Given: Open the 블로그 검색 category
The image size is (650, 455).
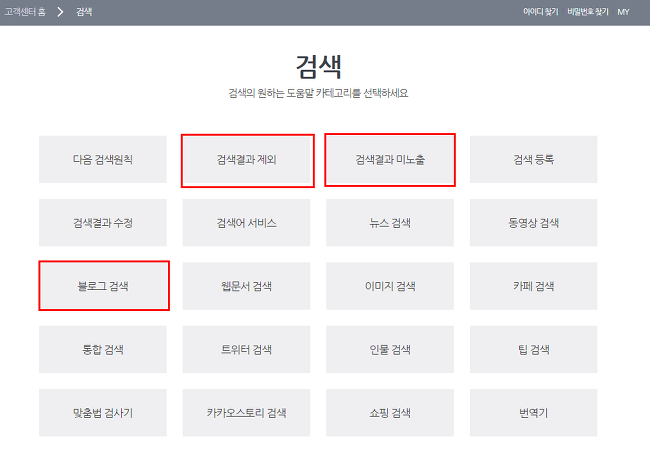Looking at the screenshot, I should [x=103, y=286].
